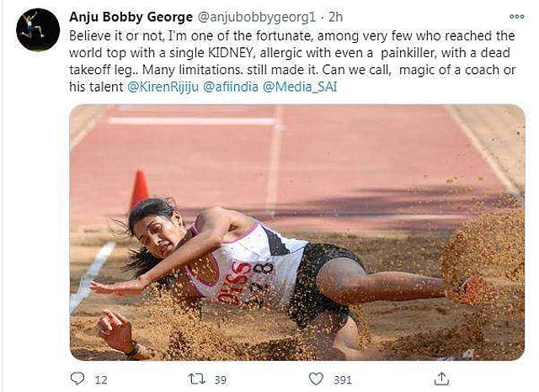Click the Anju Bobby George display name
539x392 pixels.
[x=131, y=17]
